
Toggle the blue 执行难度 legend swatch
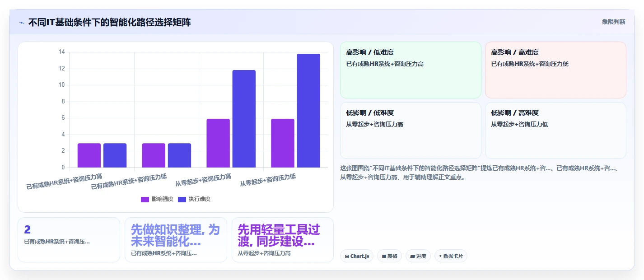pyautogui.click(x=182, y=199)
